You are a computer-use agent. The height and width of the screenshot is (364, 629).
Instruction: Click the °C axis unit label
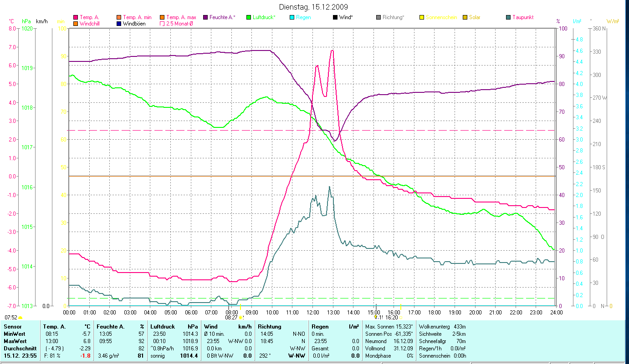(x=11, y=21)
